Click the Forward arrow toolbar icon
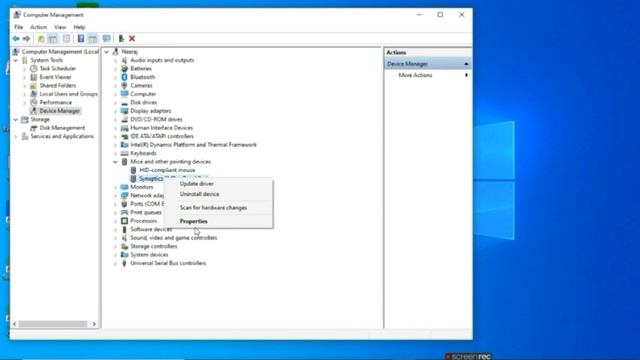Viewport: 640px width, 360px height. click(27, 39)
